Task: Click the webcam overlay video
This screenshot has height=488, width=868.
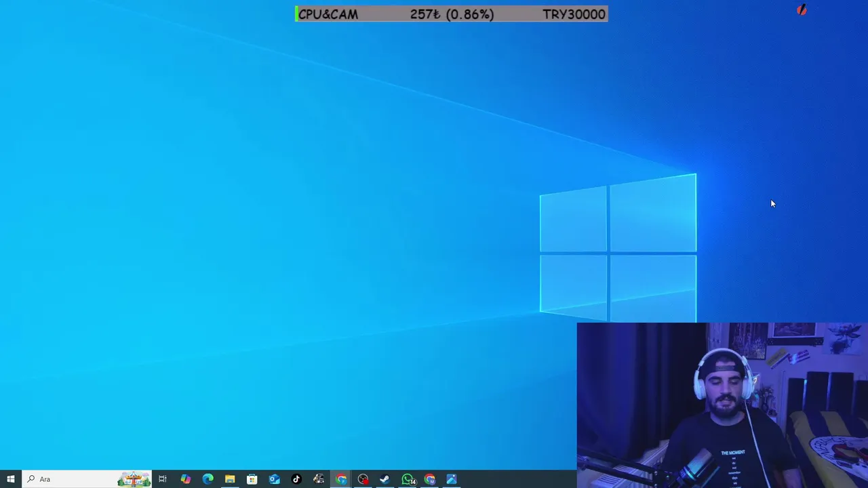Action: 722,405
